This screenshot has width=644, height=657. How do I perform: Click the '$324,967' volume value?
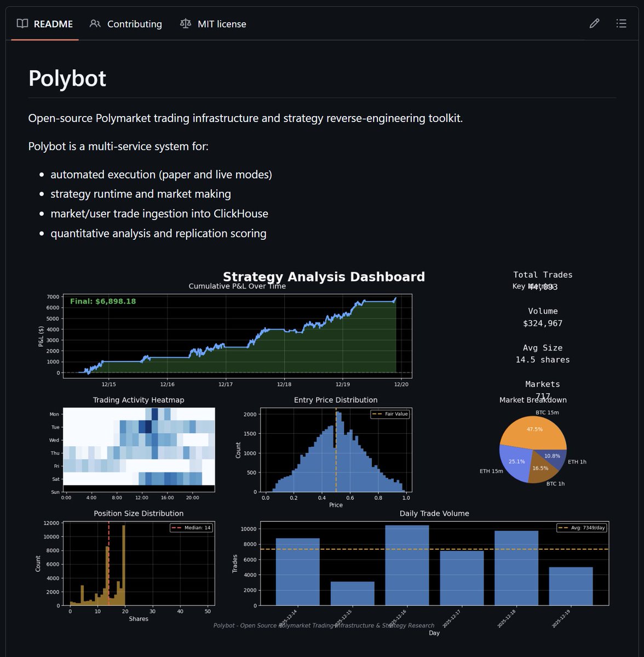point(543,323)
